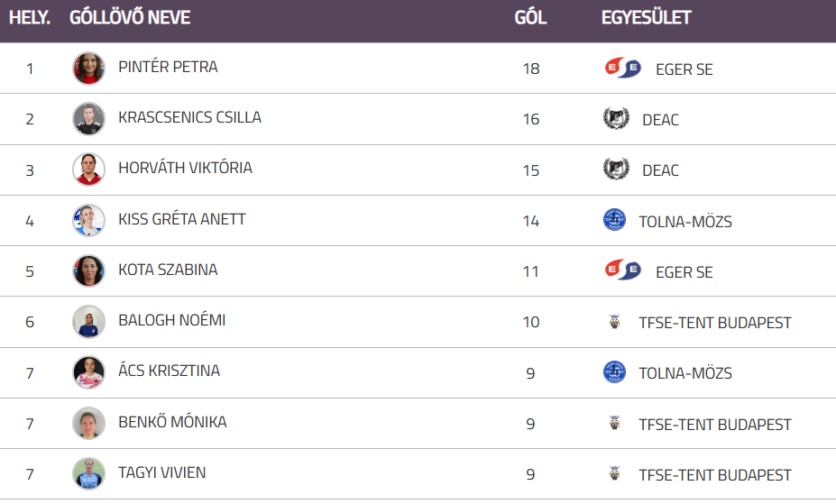The image size is (836, 504).
Task: Click TFSE logo in Tagyi Vivien row
Action: pos(614,474)
